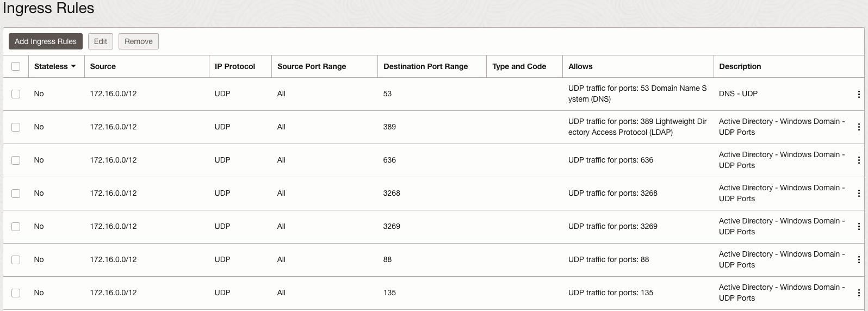The width and height of the screenshot is (868, 311).
Task: Click the Add Ingress Rules button
Action: point(46,41)
